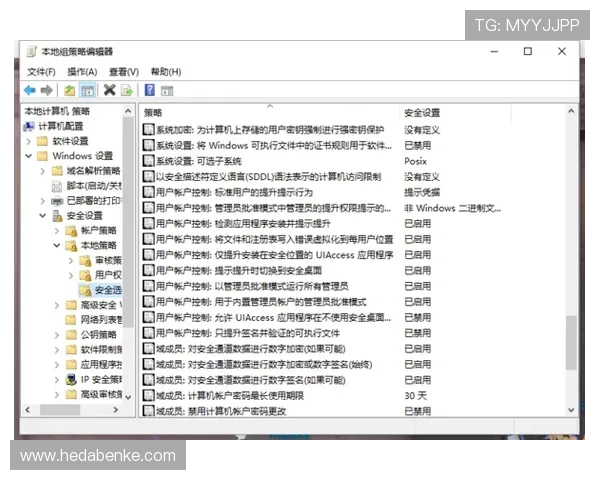Open the 查看(V) menu
Viewport: 600px width, 480px height.
(124, 72)
